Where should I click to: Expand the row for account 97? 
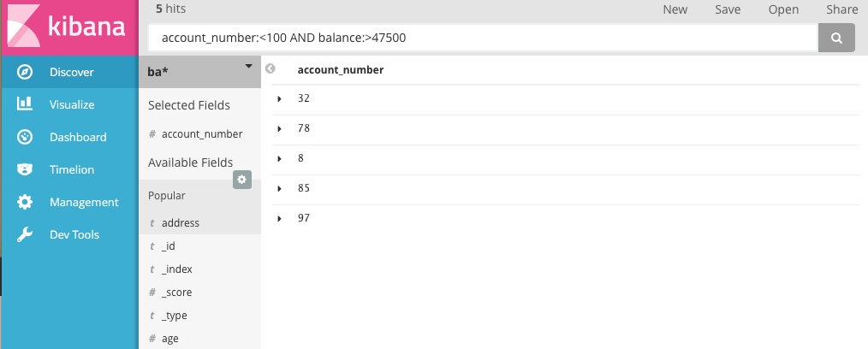(280, 219)
